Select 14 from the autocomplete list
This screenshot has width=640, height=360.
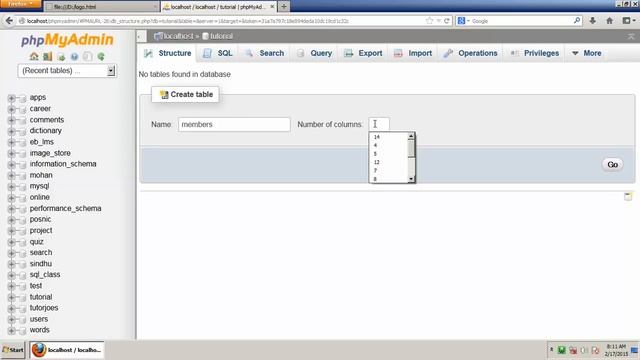click(388, 137)
